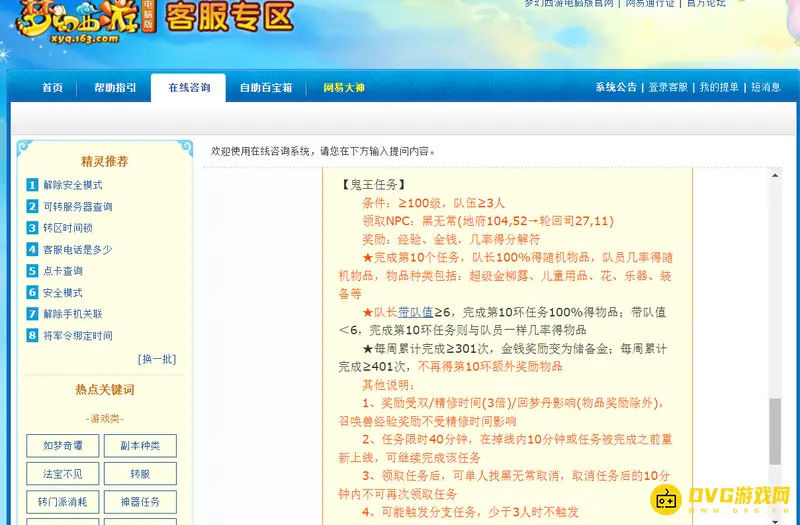The image size is (800, 525).
Task: Click number 6 icon beside 安全模式
Action: click(32, 292)
